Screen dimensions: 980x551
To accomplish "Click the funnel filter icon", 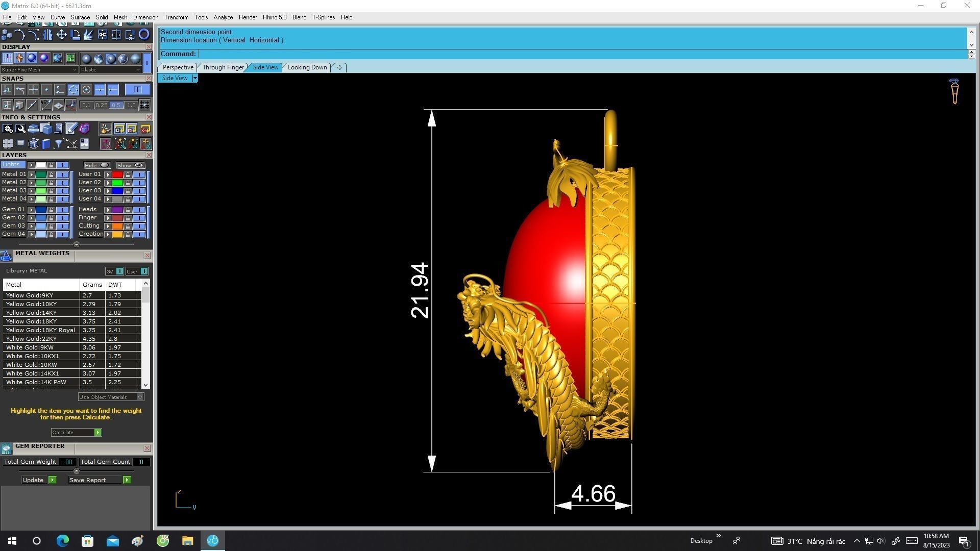I will pyautogui.click(x=58, y=144).
